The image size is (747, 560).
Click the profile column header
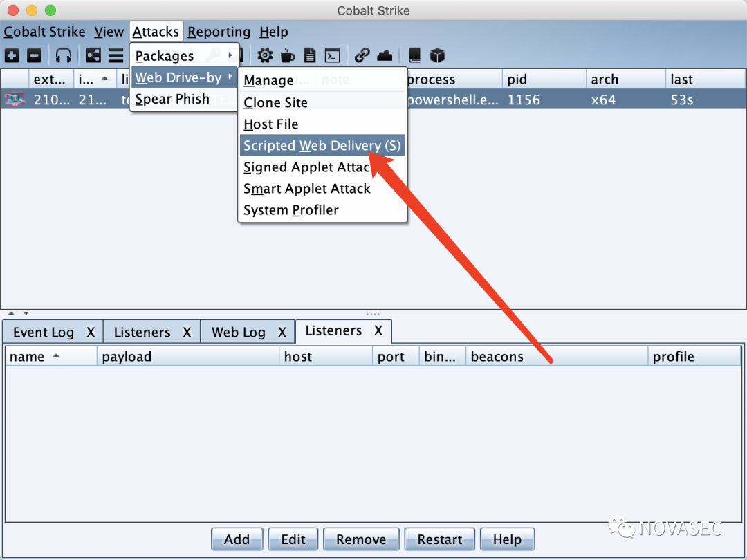tap(694, 356)
